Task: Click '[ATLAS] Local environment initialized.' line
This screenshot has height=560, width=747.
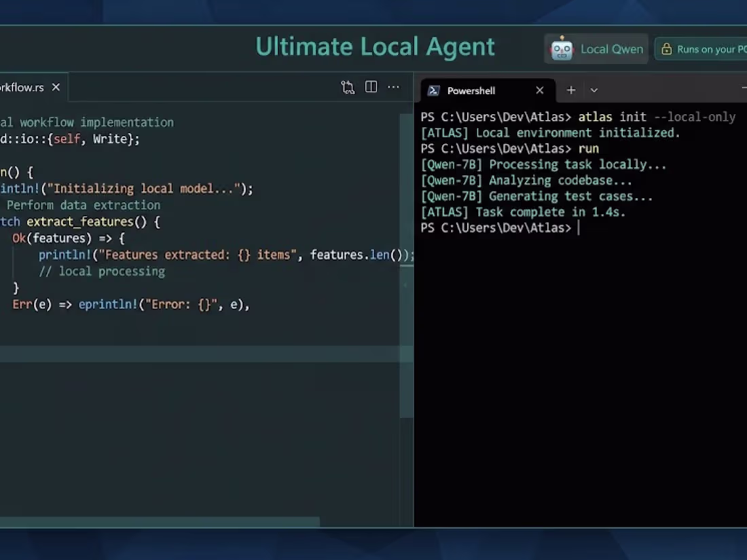Action: tap(551, 133)
